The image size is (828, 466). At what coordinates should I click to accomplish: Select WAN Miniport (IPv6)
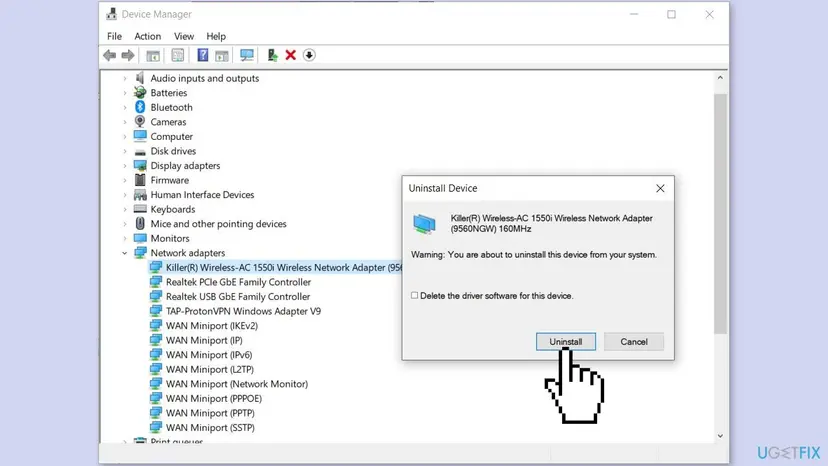[x=209, y=355]
